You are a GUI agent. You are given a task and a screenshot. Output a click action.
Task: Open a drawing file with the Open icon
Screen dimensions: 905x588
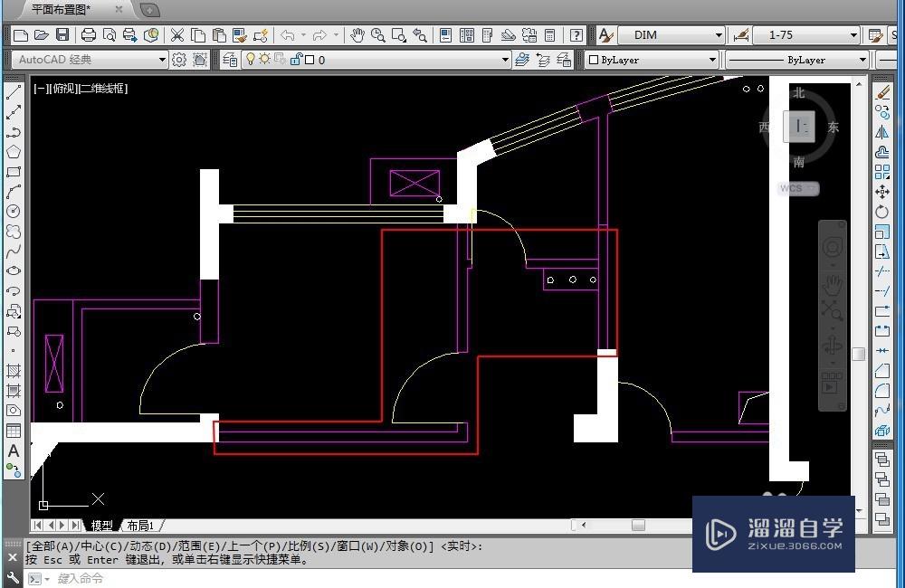41,36
